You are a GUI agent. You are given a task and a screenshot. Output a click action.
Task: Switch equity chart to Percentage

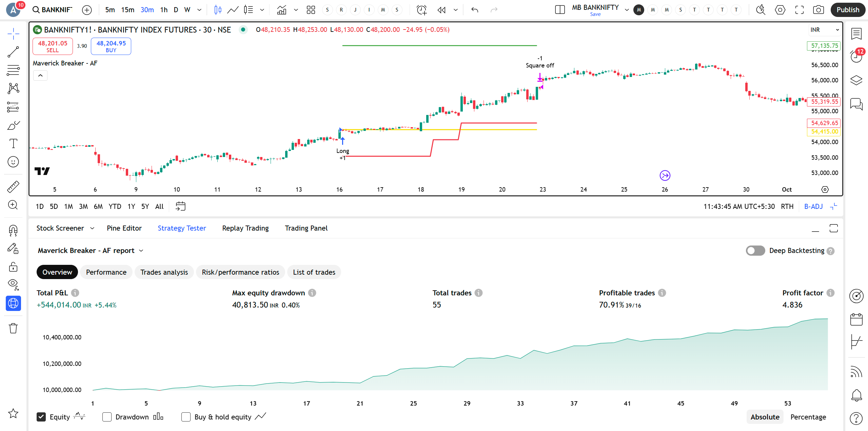(808, 417)
